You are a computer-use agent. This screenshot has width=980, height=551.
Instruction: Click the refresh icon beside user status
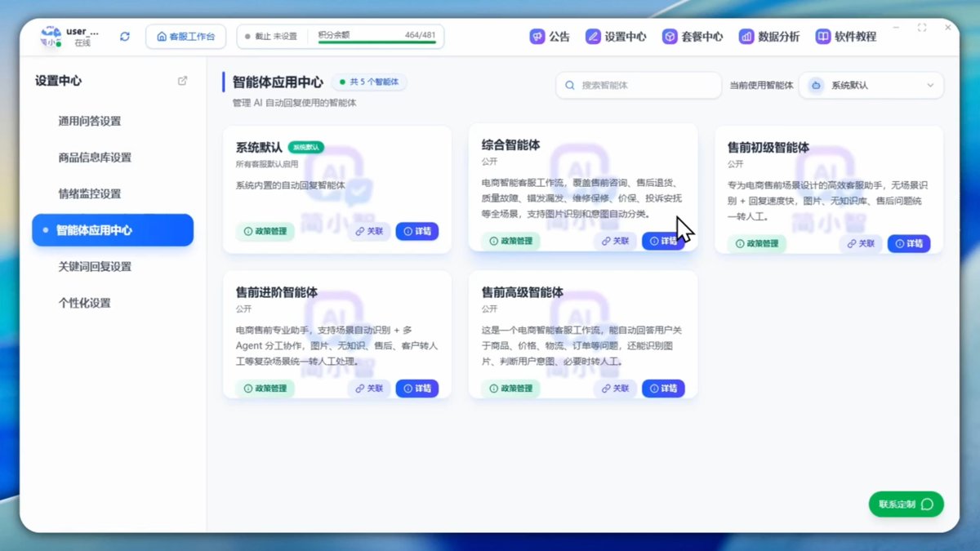125,37
